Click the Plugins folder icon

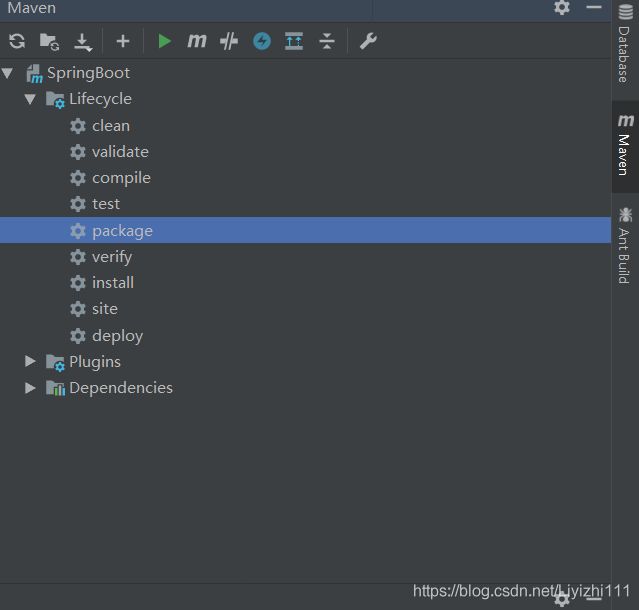(x=55, y=363)
